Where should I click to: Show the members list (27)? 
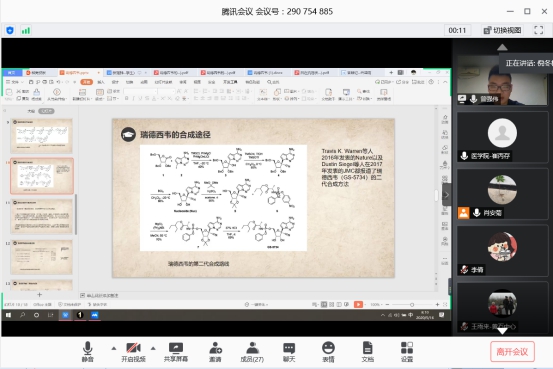coord(252,352)
